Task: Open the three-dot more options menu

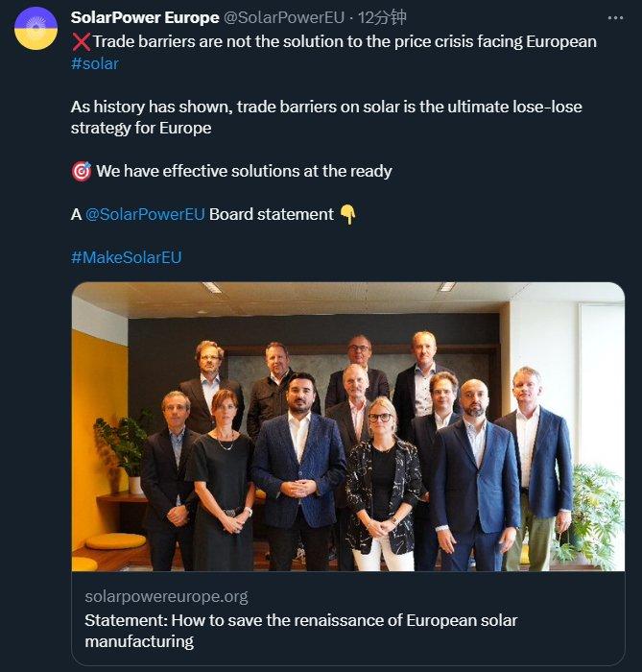Action: point(614,18)
